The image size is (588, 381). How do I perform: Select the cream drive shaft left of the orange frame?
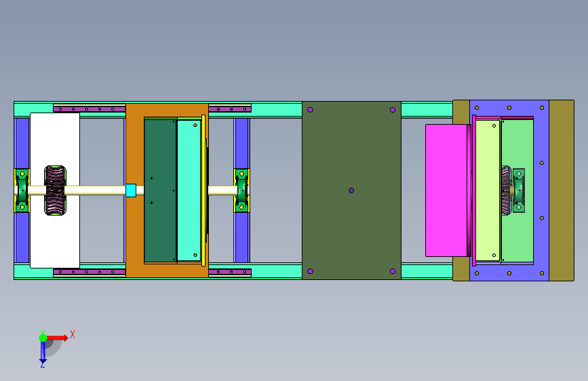(x=96, y=190)
